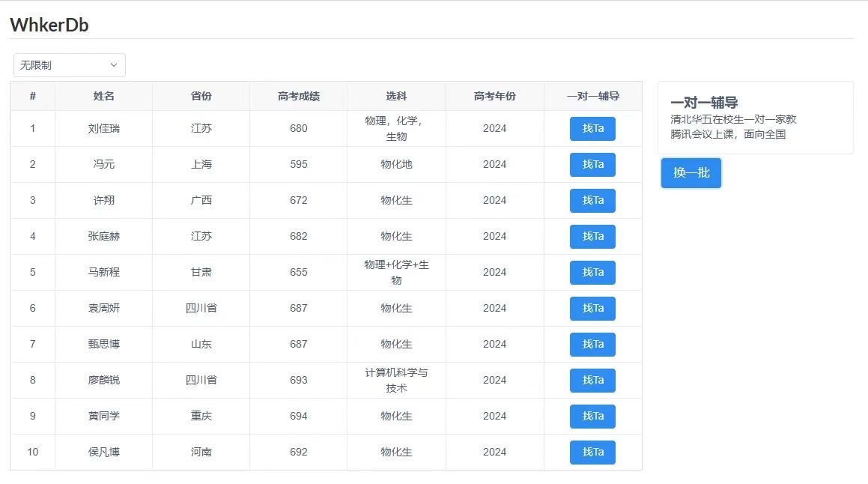The height and width of the screenshot is (484, 868).
Task: Click the WhkerDb site title
Action: [x=49, y=25]
